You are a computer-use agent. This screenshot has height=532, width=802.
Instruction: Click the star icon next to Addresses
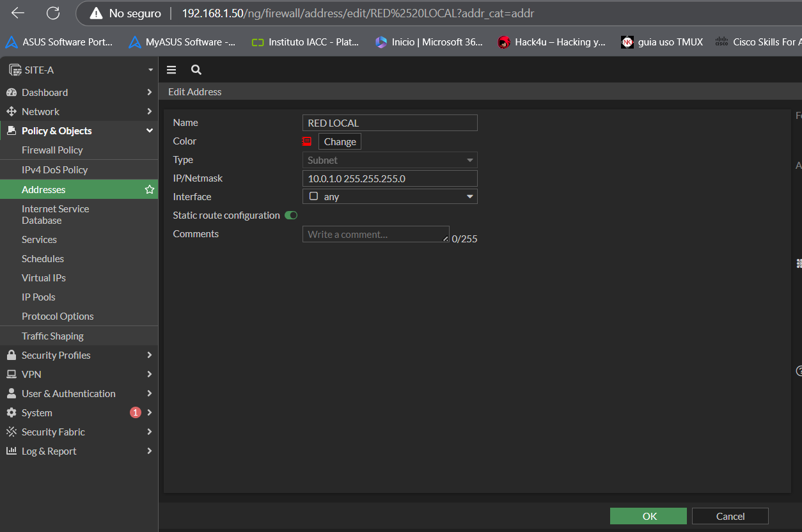pos(150,190)
